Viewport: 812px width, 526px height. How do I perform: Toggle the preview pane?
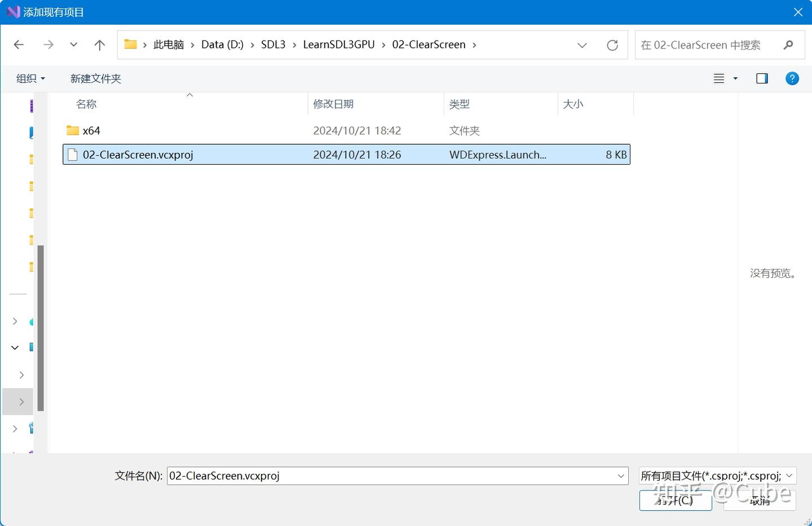(x=762, y=78)
